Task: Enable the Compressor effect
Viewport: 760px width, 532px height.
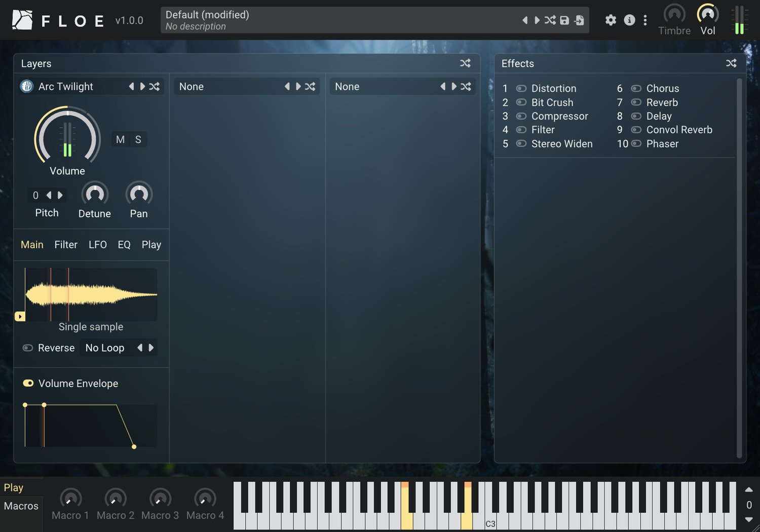Action: (x=521, y=116)
